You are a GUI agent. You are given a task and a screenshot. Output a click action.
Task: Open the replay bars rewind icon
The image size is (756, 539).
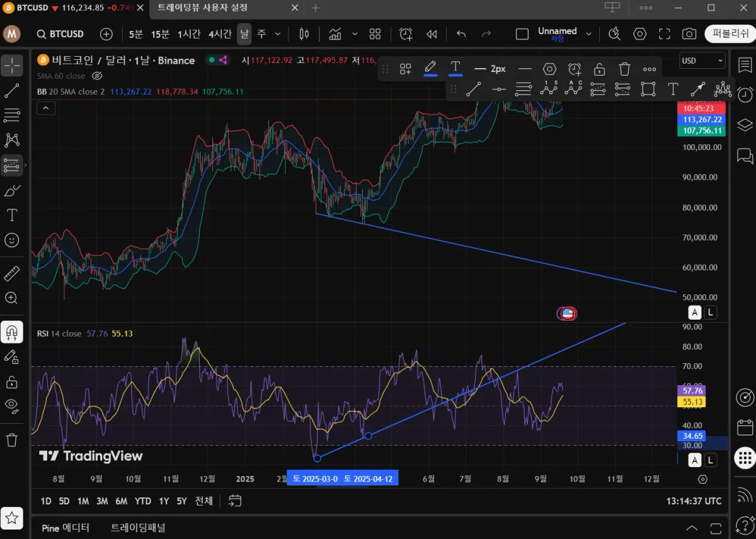point(432,34)
